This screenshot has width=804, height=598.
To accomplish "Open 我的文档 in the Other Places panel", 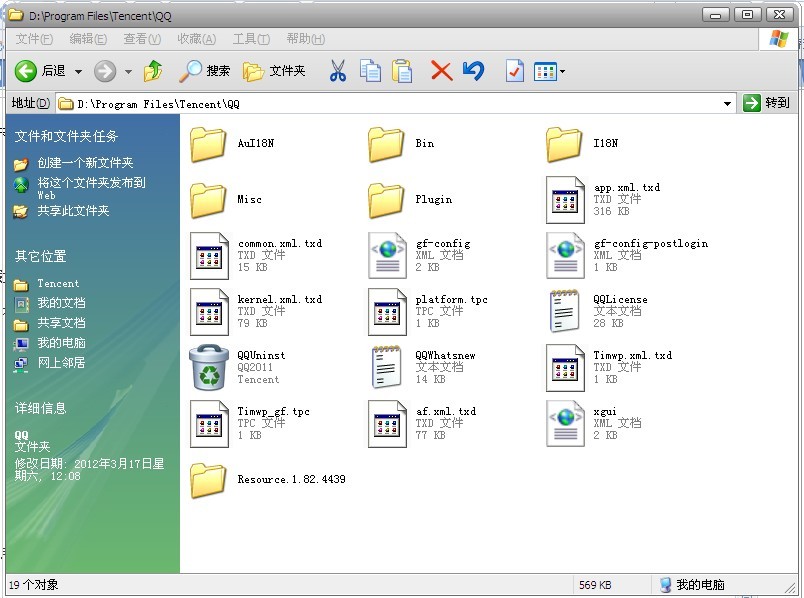I will pos(61,303).
